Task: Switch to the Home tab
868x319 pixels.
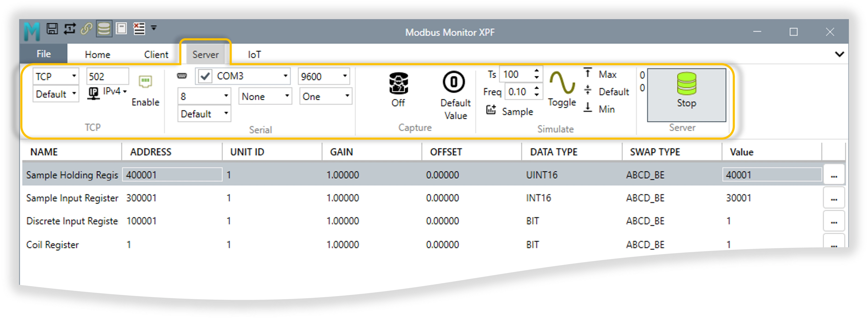Action: (x=97, y=55)
